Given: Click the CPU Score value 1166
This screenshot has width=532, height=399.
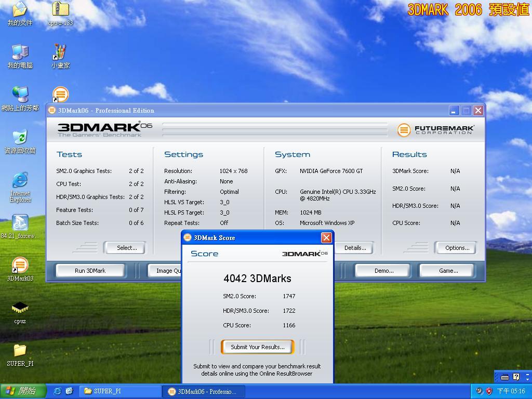Looking at the screenshot, I should tap(289, 325).
